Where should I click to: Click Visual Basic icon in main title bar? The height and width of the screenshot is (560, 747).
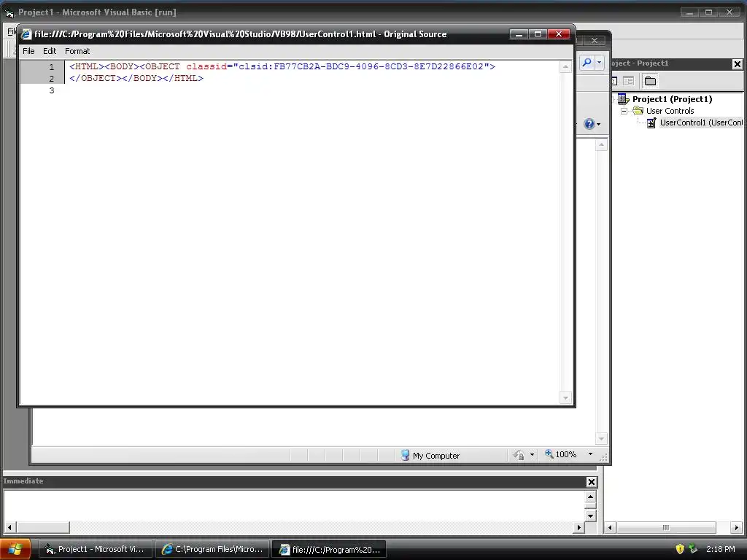point(9,12)
